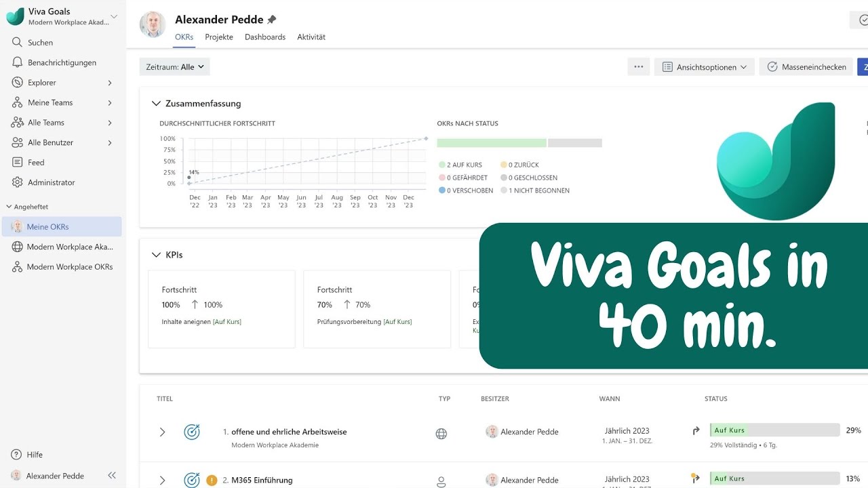
Task: Click the 14% data point on progress chart
Action: coord(189,178)
